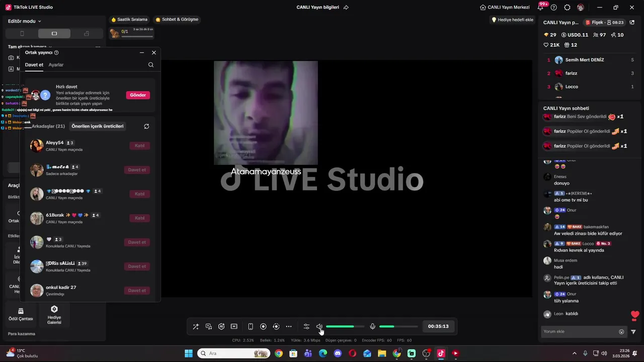Open the notifications bell with 99+ badge

(x=541, y=8)
